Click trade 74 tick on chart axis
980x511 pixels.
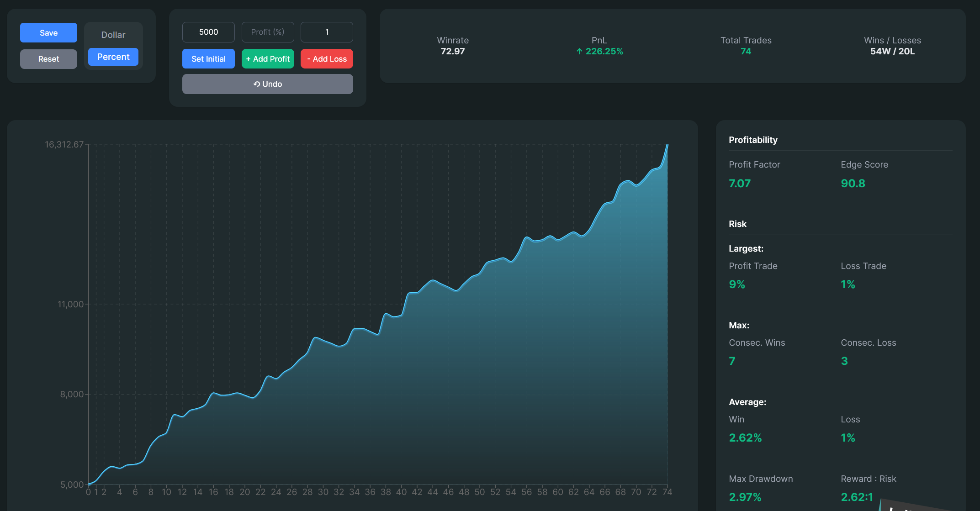(x=667, y=492)
